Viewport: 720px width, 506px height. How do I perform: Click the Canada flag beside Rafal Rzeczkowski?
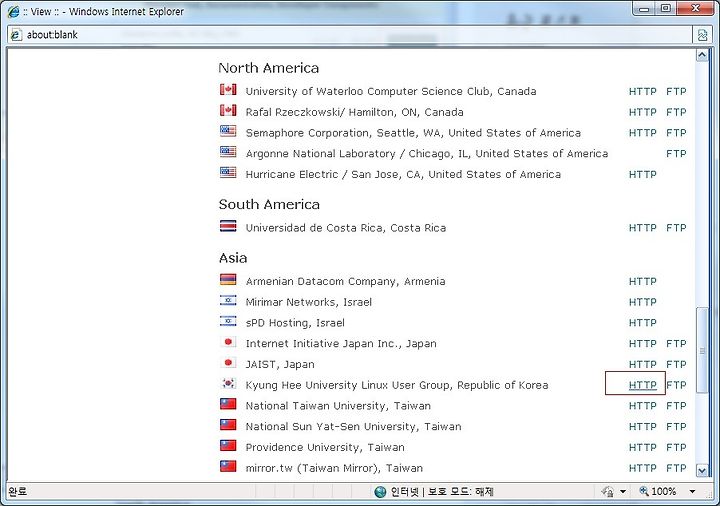[x=228, y=110]
